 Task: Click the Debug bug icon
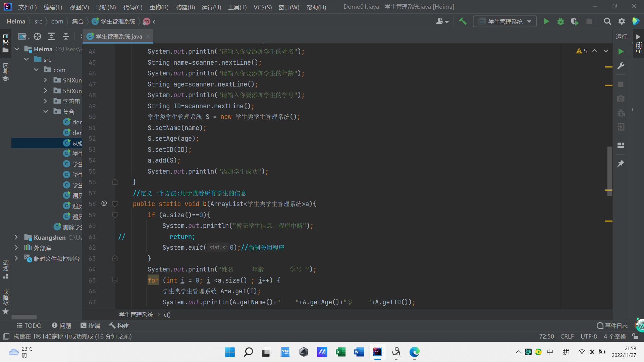[x=560, y=21]
